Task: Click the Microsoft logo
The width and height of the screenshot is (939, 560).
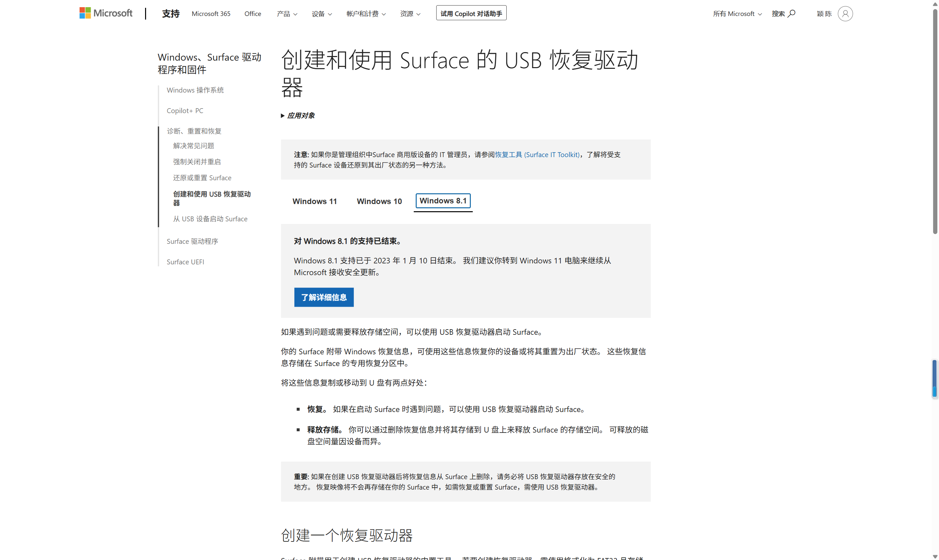Action: (106, 13)
